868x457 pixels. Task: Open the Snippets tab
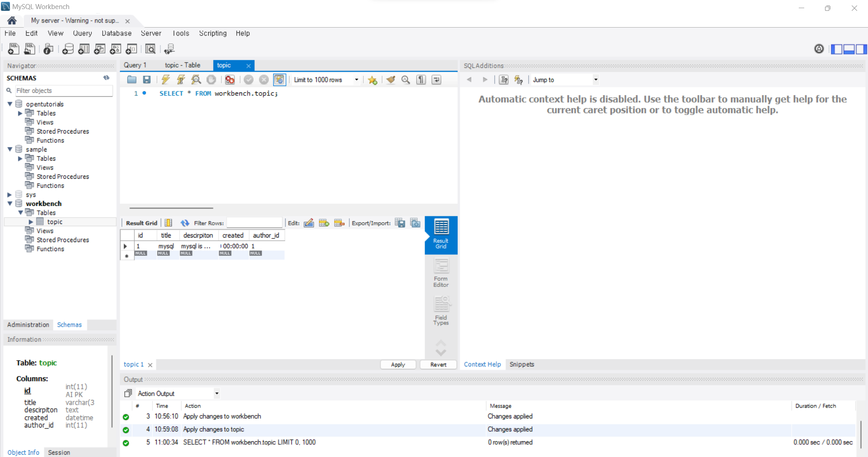pyautogui.click(x=522, y=364)
